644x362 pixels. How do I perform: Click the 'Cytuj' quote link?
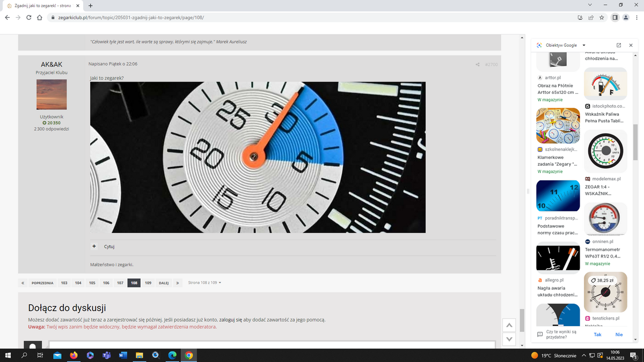(109, 247)
